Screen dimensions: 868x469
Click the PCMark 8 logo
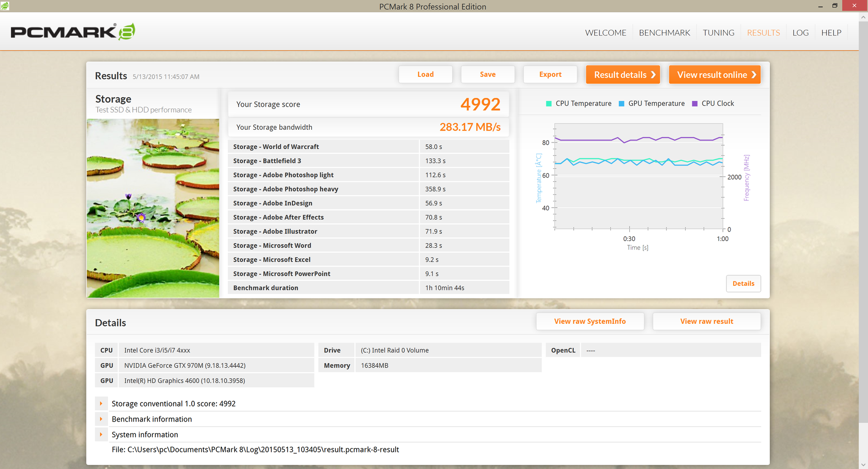(x=73, y=32)
